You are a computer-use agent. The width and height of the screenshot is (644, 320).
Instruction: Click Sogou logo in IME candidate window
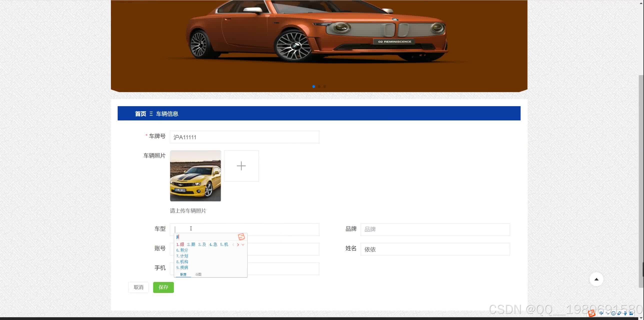click(241, 237)
